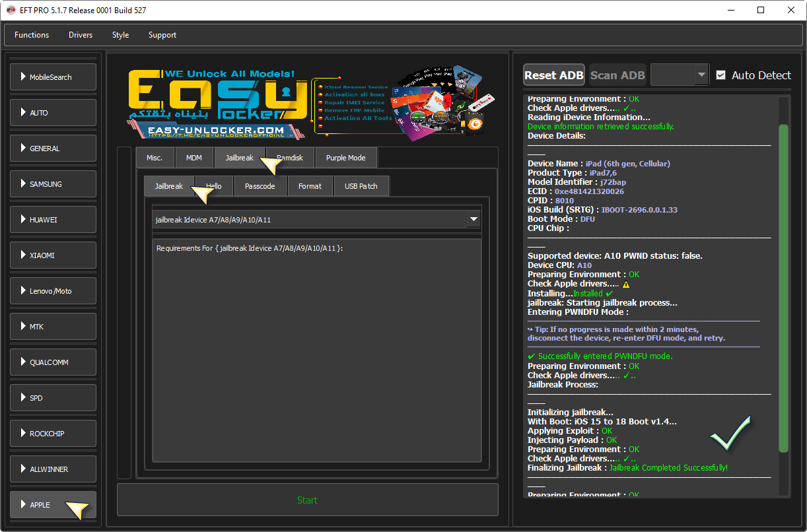
Task: Click inside the Requirements text area
Action: 316,350
